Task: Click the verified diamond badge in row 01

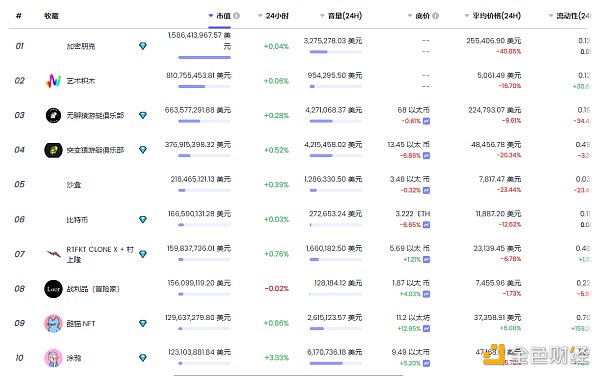Action: 143,46
